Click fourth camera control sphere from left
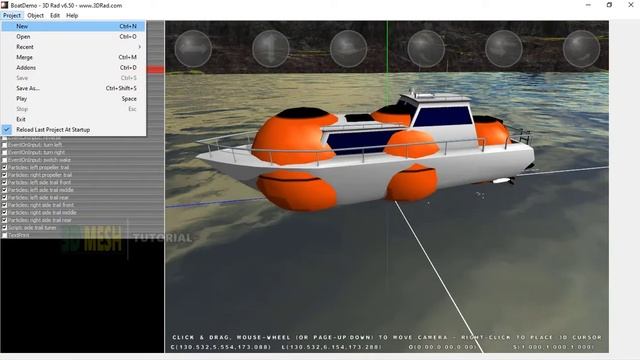 [x=426, y=49]
